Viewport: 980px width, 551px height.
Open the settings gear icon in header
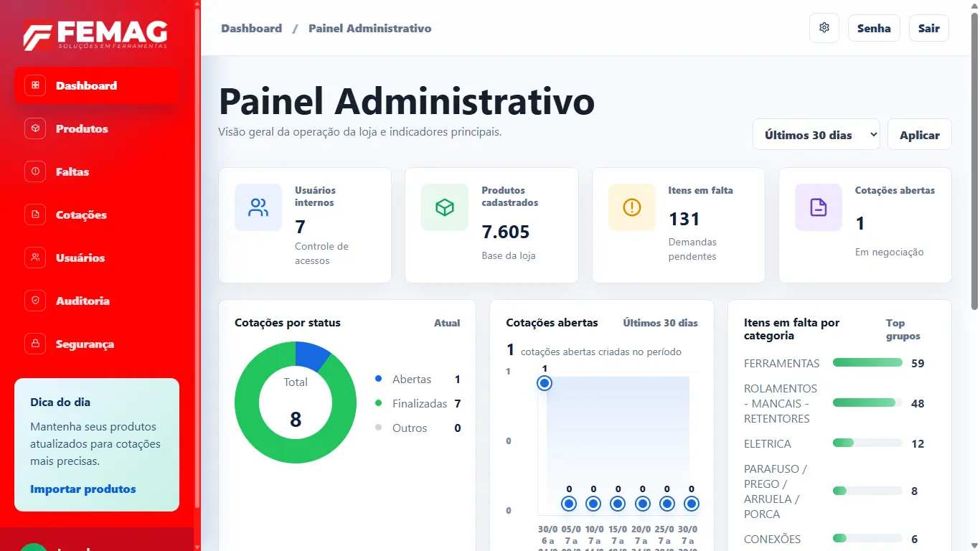824,28
